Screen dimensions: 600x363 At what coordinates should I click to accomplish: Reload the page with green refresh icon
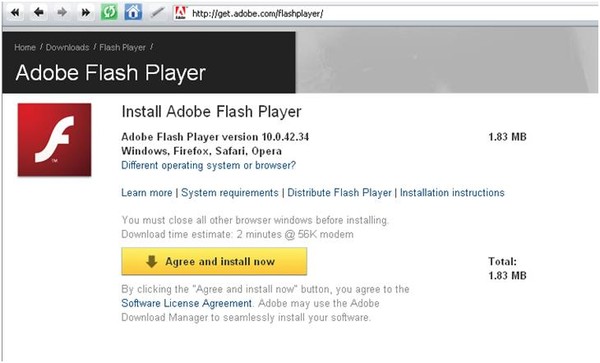(109, 13)
